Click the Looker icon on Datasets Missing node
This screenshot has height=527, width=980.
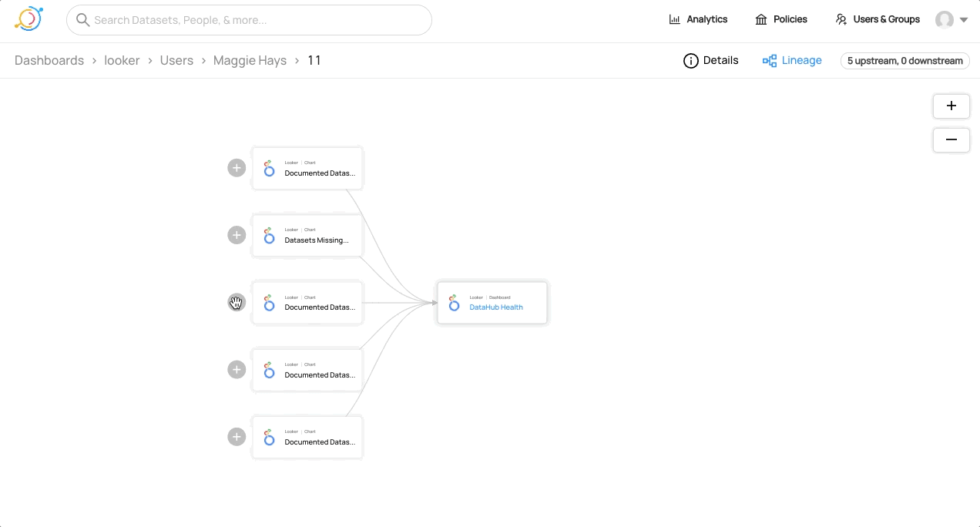(269, 236)
